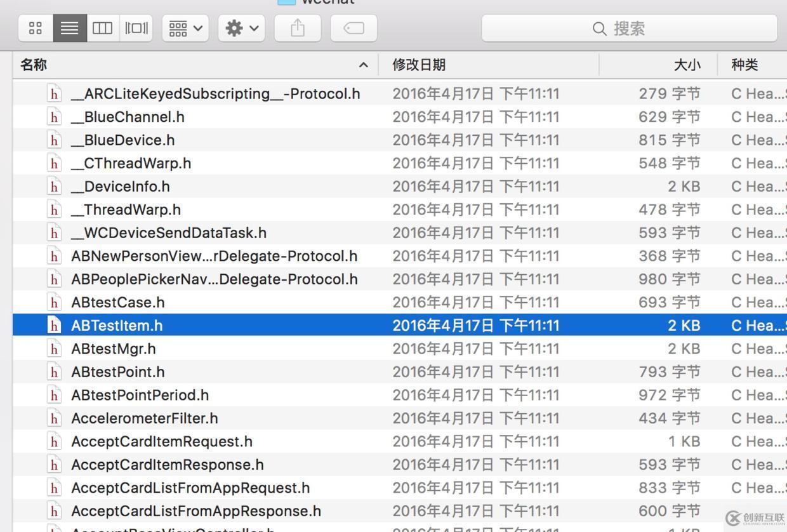Focus the 搜索 search field
The height and width of the screenshot is (532, 787).
click(x=630, y=28)
